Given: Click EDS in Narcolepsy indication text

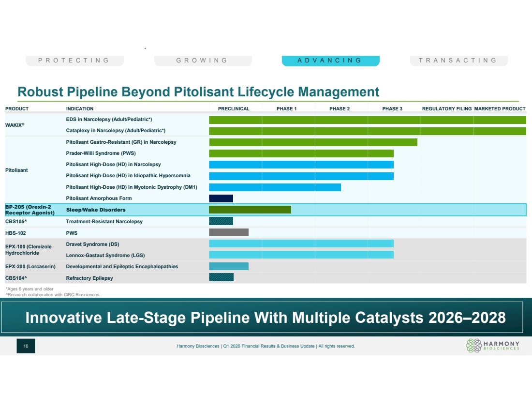Looking at the screenshot, I should click(109, 120).
